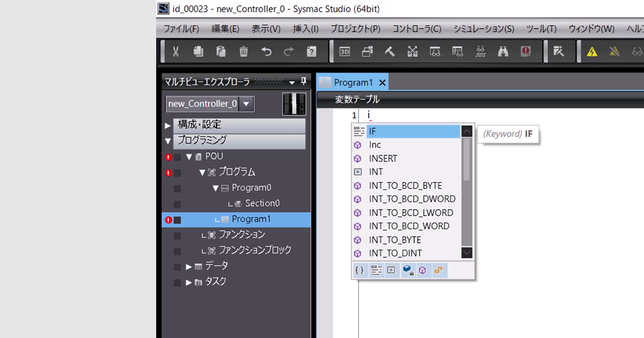
Task: Open the help document icon with question mark
Action: click(311, 52)
